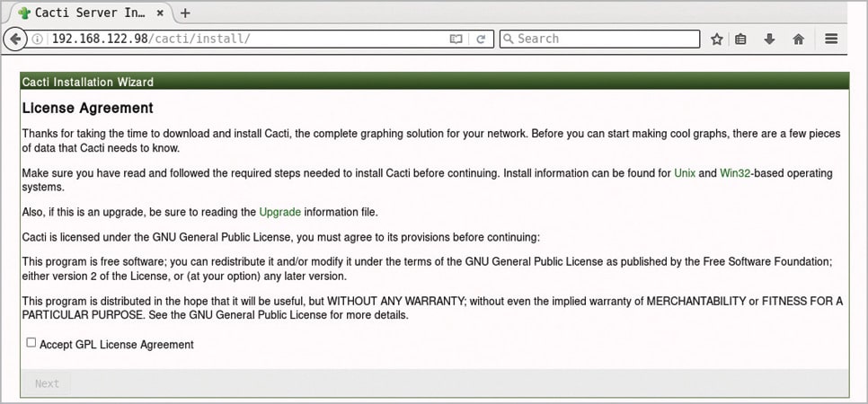868x404 pixels.
Task: Toggle reader view icon in address bar
Action: click(x=456, y=39)
